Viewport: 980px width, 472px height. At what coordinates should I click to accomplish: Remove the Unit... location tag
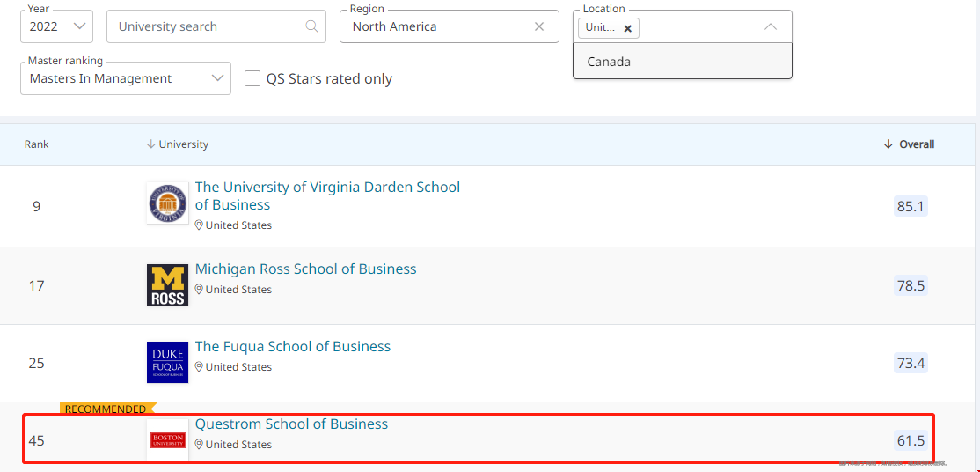pyautogui.click(x=628, y=28)
